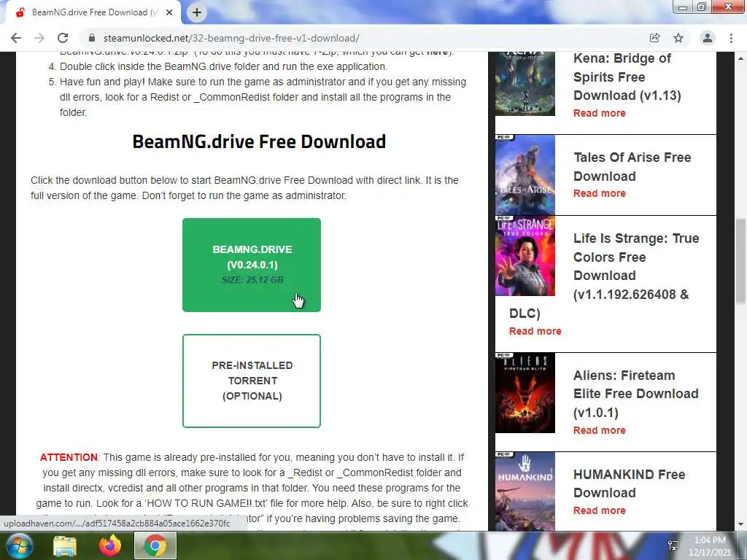Reload the page with the refresh icon

tap(63, 38)
